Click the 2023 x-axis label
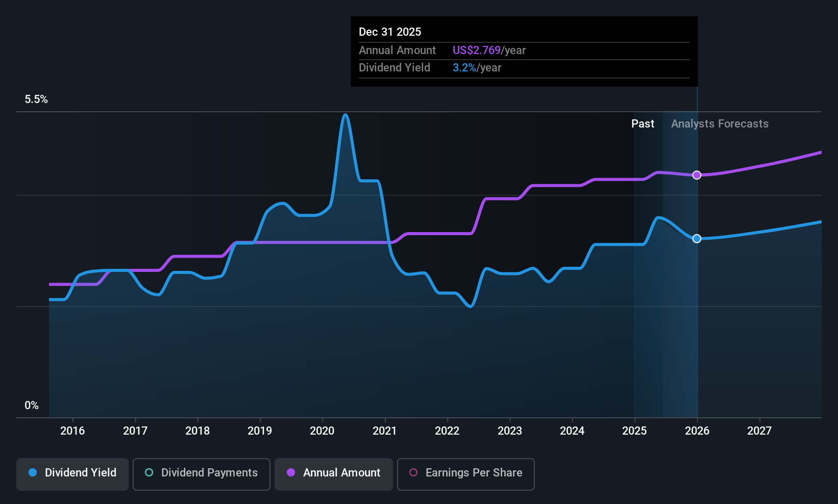This screenshot has width=838, height=504. pyautogui.click(x=510, y=431)
